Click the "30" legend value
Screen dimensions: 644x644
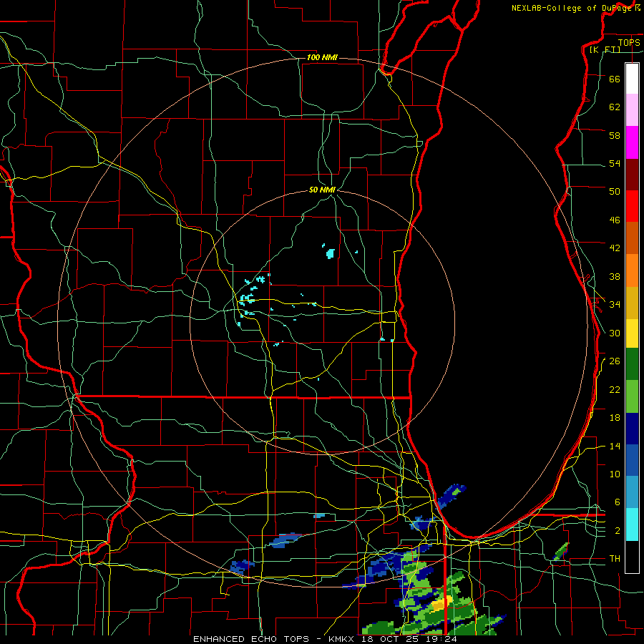tap(615, 333)
